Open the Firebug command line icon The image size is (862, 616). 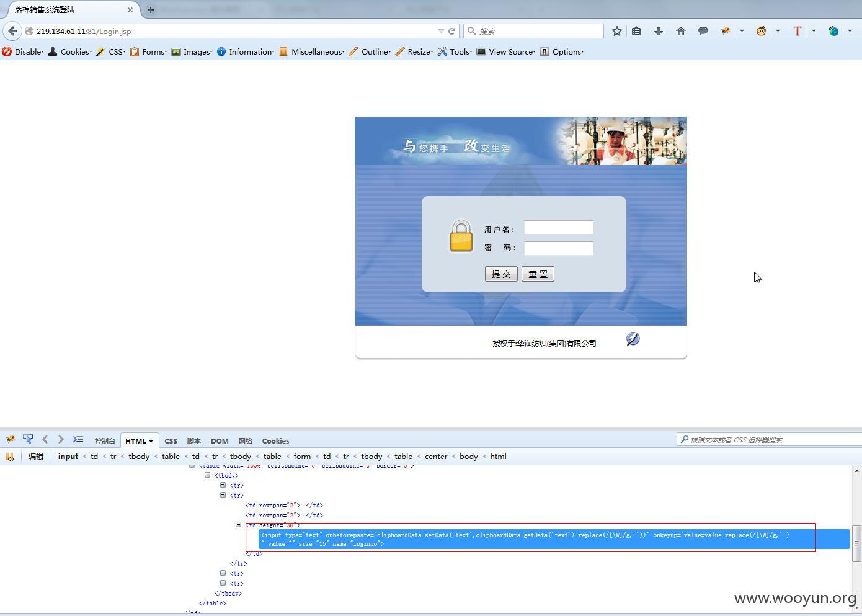coord(78,439)
